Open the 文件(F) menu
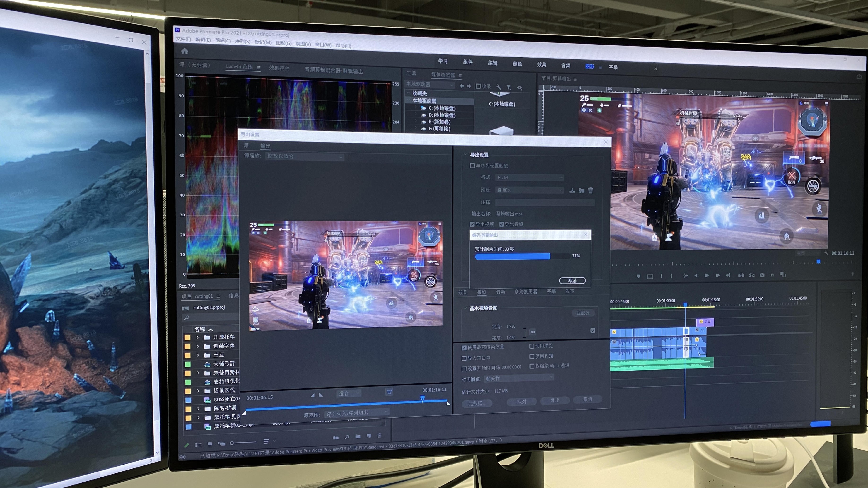 coord(183,39)
